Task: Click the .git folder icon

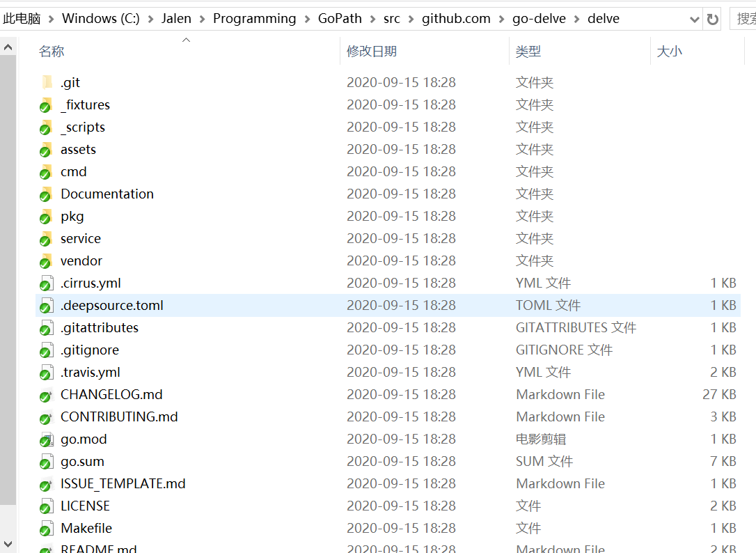Action: point(47,83)
